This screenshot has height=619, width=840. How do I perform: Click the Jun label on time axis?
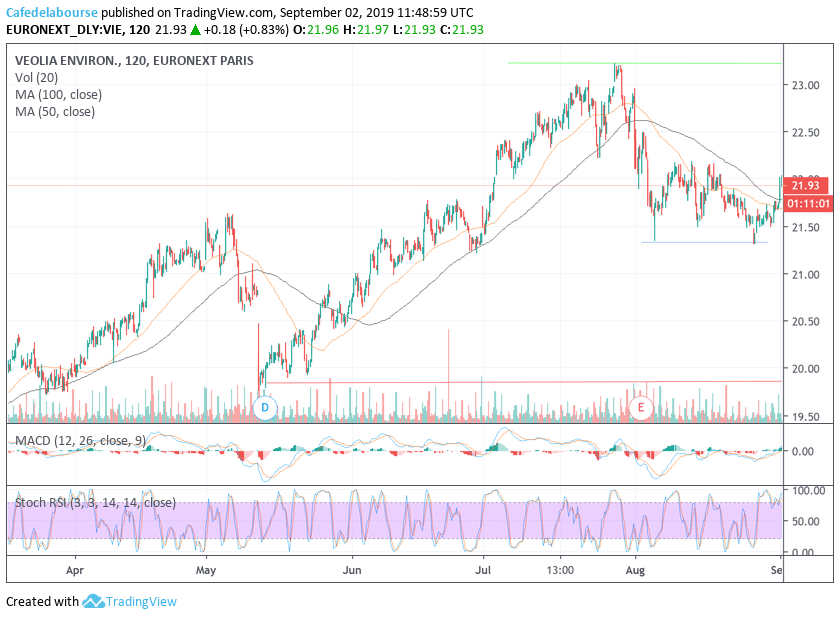coord(352,570)
